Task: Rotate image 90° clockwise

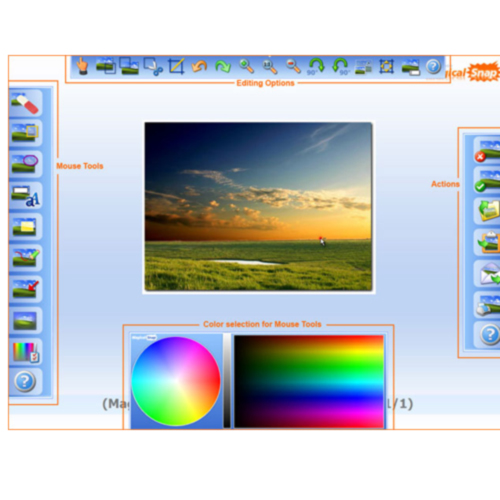Action: (x=316, y=66)
